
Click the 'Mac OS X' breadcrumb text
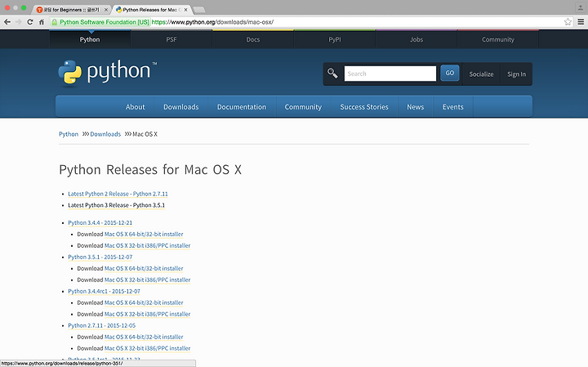pos(145,134)
